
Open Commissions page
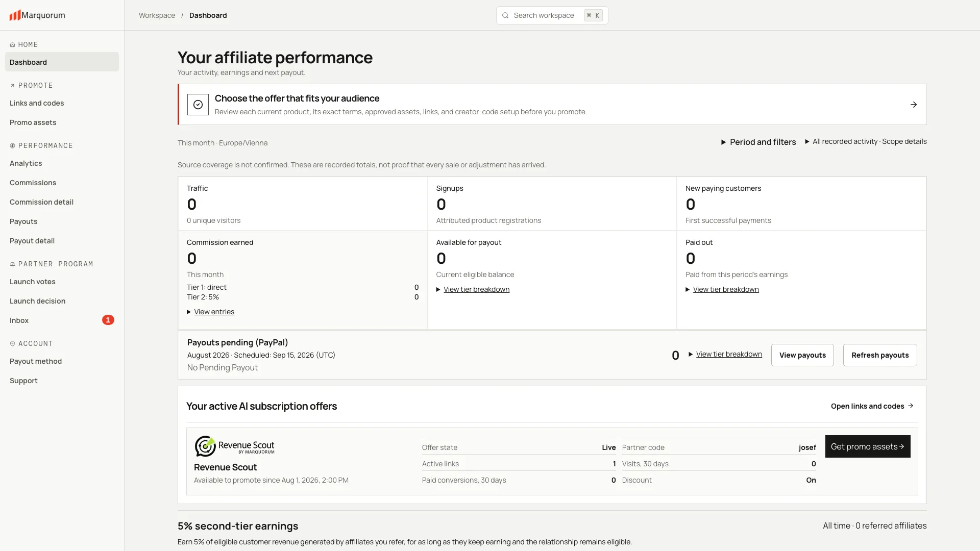coord(62,183)
